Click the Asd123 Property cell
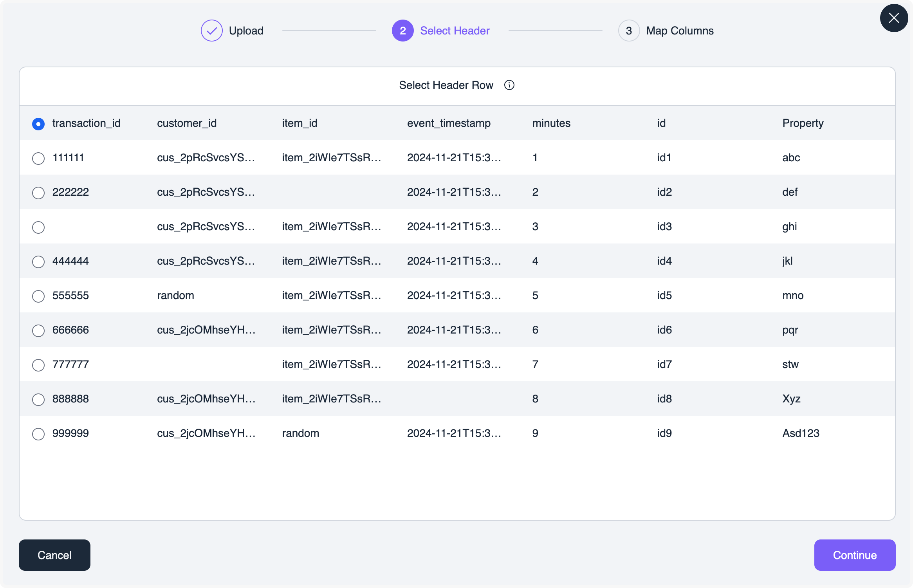The height and width of the screenshot is (588, 913). click(801, 433)
